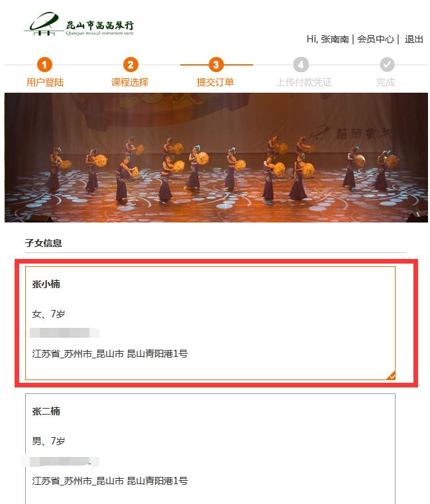Click the 课程选择 step label
The image size is (430, 504).
(130, 82)
